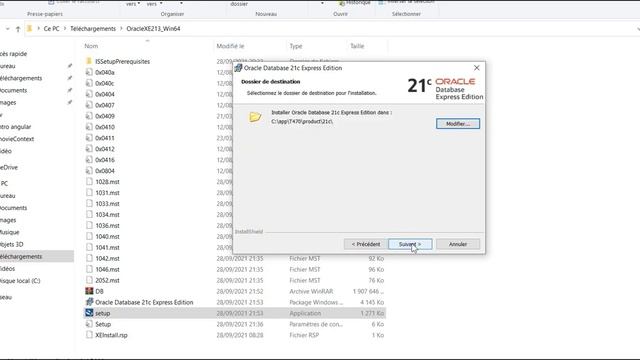Click the Organiser ribbon group label

click(172, 14)
